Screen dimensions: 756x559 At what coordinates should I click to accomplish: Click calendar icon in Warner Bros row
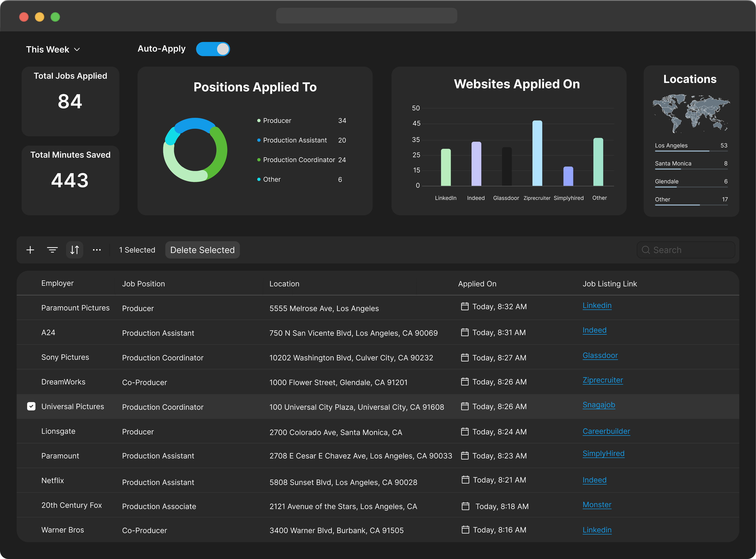click(465, 530)
